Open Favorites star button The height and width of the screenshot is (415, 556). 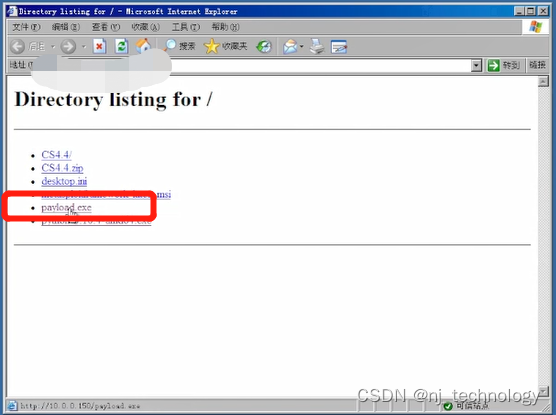click(x=226, y=46)
